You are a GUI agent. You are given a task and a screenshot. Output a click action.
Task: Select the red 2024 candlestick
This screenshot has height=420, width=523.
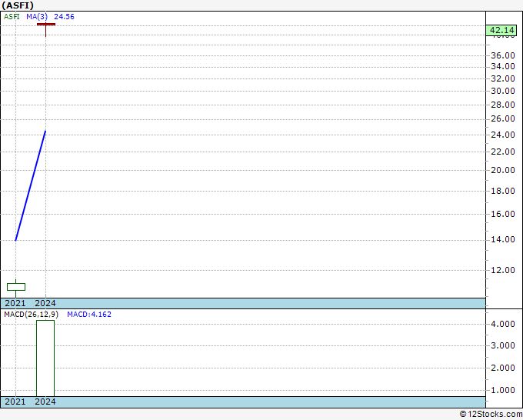[45, 25]
